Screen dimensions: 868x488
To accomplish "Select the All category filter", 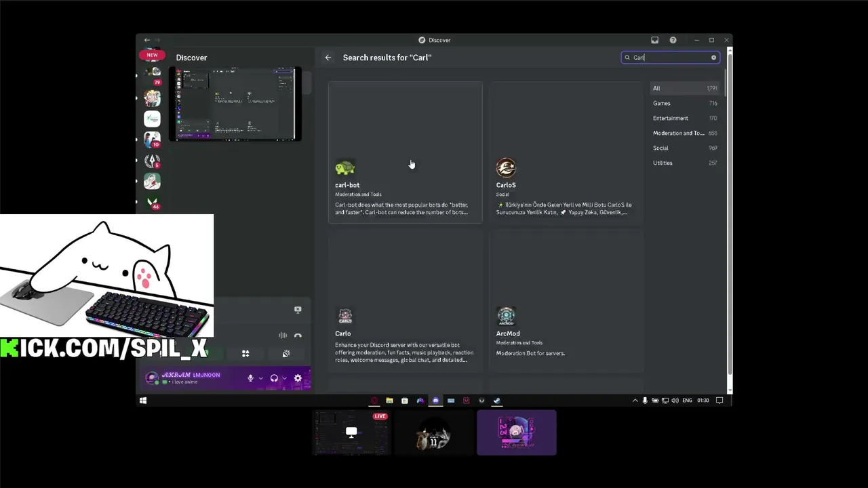I will pos(685,88).
